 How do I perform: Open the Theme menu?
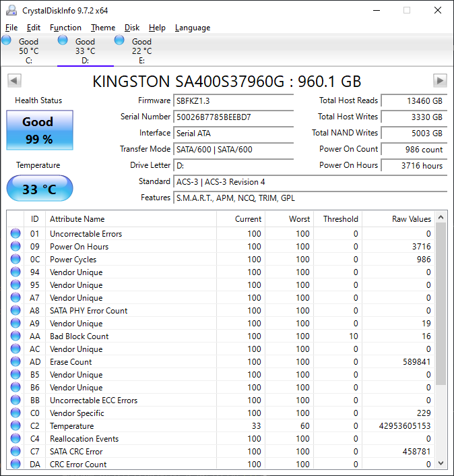(x=103, y=28)
